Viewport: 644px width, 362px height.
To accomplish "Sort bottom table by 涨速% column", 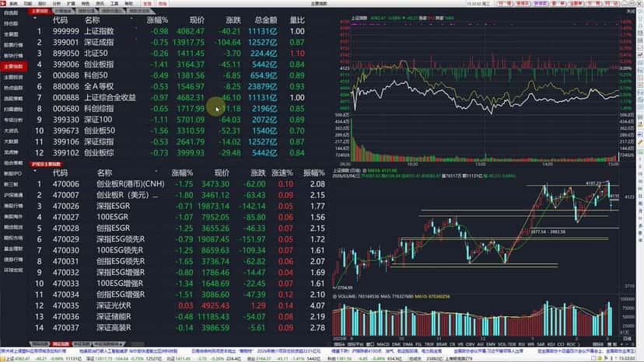I will coord(282,172).
